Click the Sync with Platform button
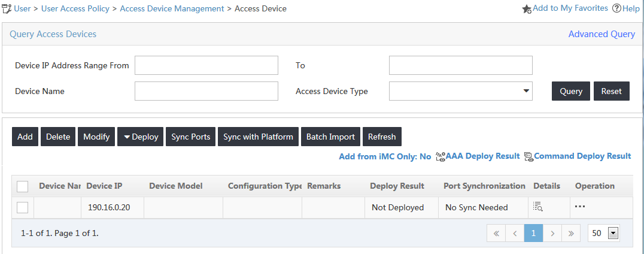 click(259, 137)
